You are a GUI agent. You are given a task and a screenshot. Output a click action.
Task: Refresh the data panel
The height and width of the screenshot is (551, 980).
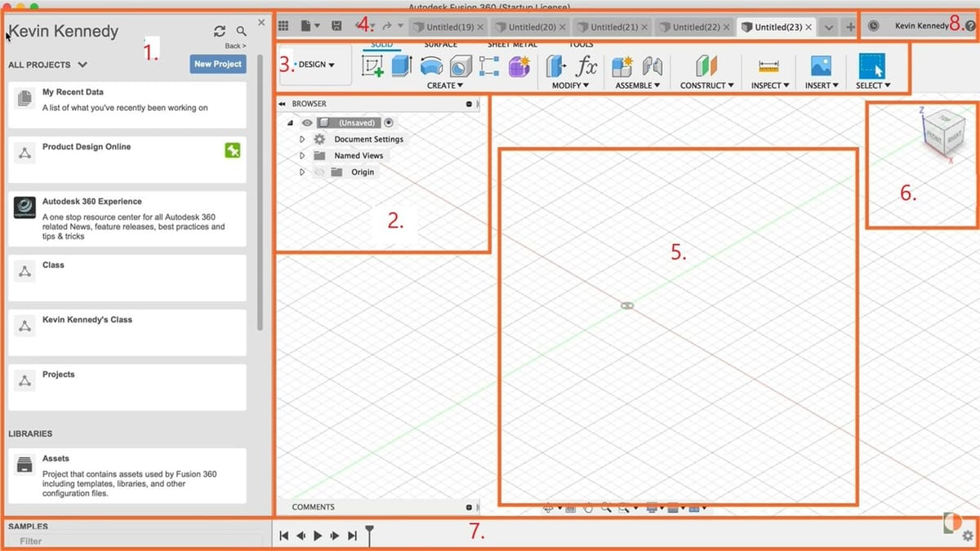[220, 31]
